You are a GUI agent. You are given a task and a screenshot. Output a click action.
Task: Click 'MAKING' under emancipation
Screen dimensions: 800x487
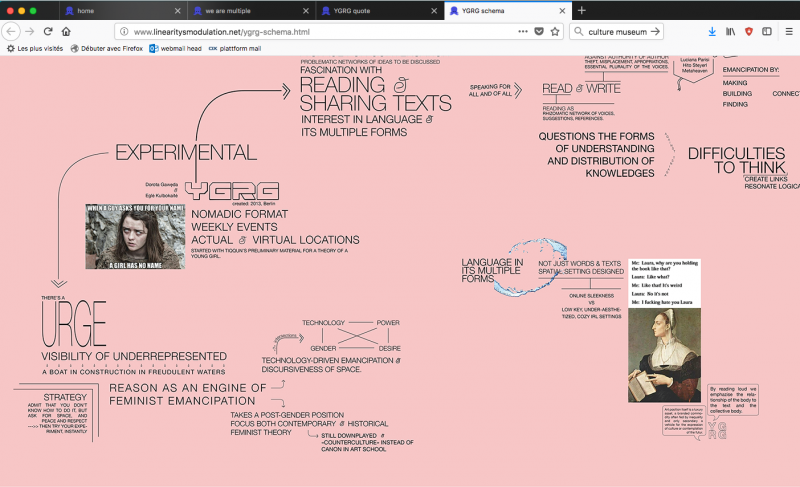[x=735, y=83]
